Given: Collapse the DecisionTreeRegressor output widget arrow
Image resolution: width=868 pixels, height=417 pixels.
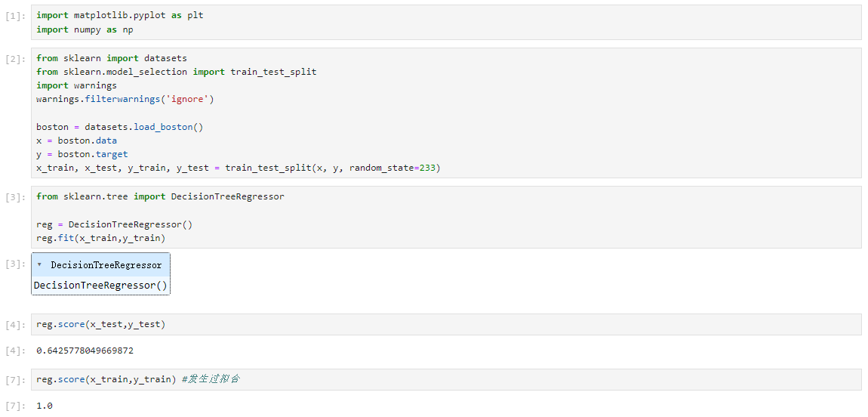Looking at the screenshot, I should pos(39,264).
